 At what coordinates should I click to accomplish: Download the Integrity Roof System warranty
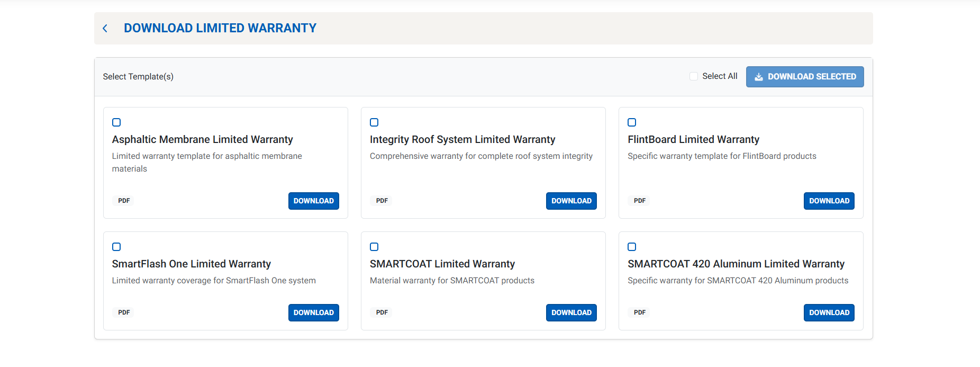pyautogui.click(x=571, y=201)
